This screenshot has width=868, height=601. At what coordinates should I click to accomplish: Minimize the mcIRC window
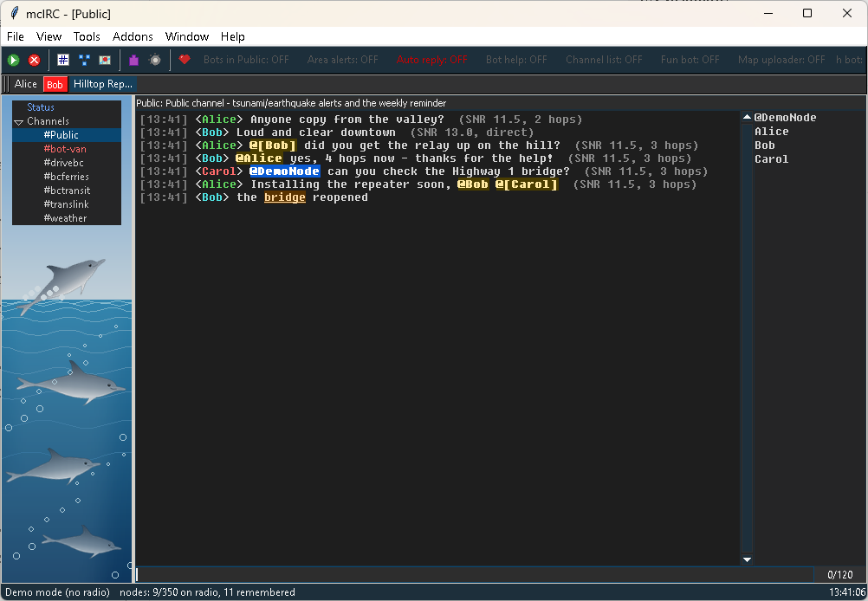(768, 13)
